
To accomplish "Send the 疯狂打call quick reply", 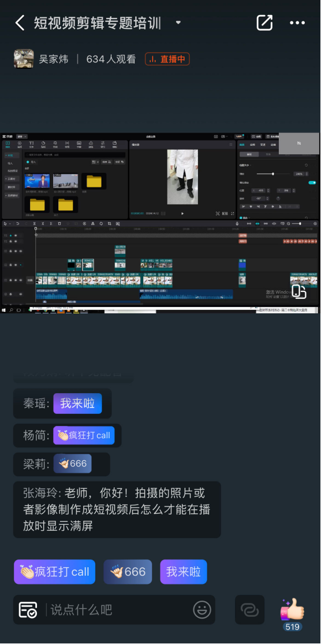I will click(x=54, y=572).
